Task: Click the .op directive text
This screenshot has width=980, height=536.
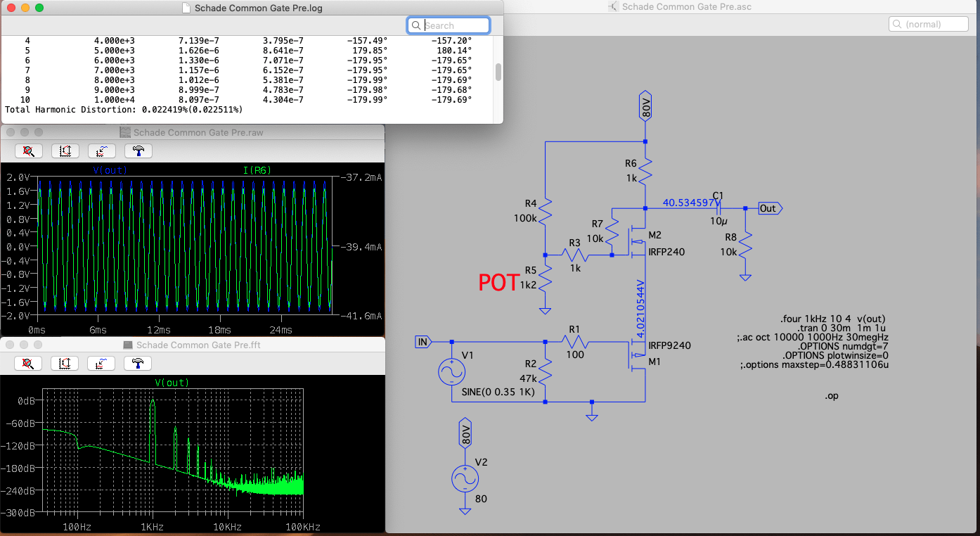Action: tap(832, 396)
